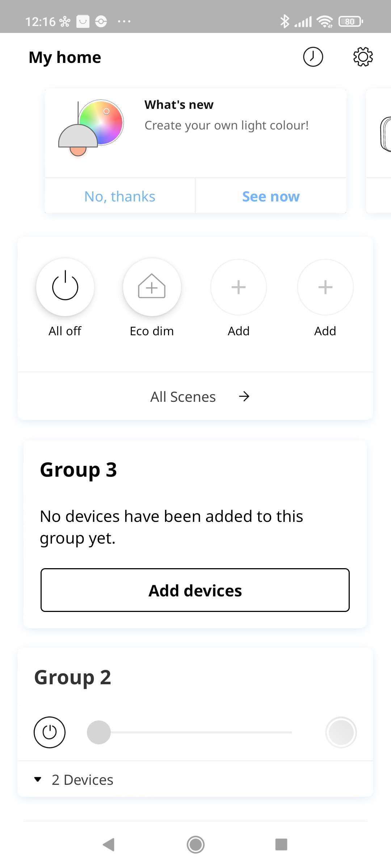Activate the Eco dim scene
This screenshot has height=868, width=391.
pyautogui.click(x=152, y=287)
